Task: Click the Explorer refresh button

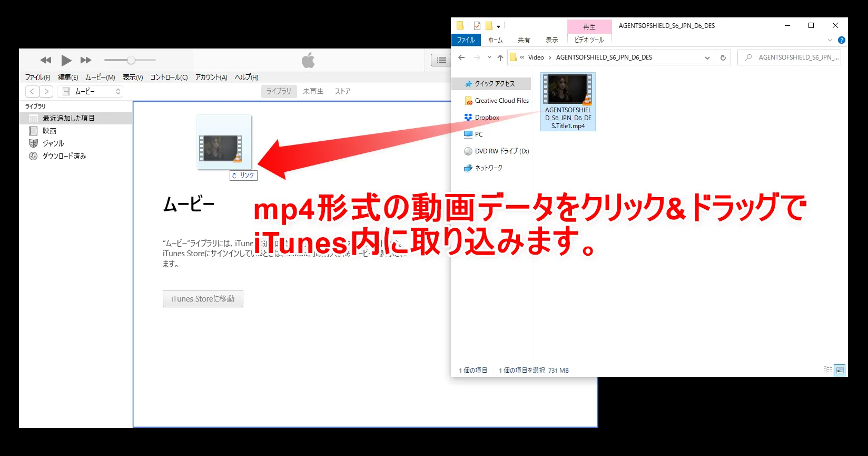Action: tap(723, 57)
